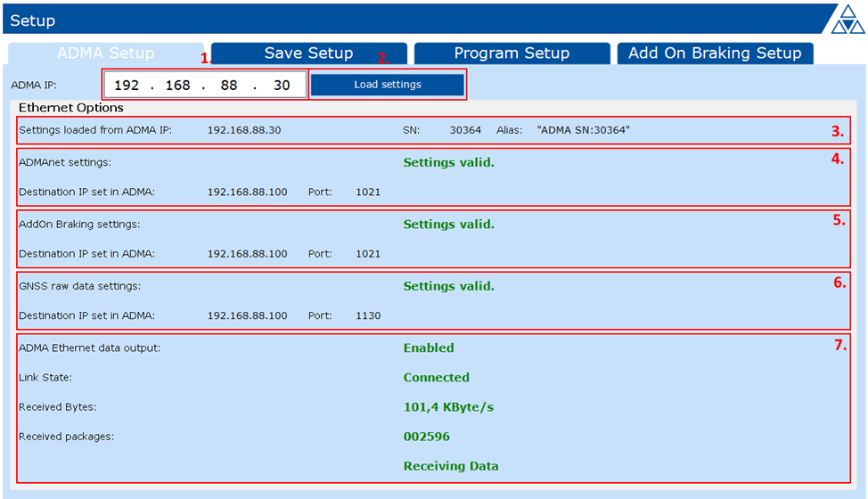This screenshot has width=868, height=499.
Task: Click the second IP octet field 168
Action: click(177, 86)
